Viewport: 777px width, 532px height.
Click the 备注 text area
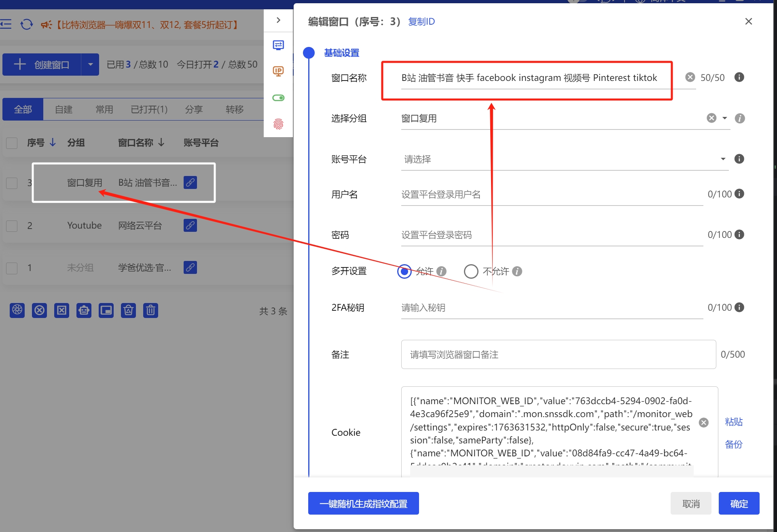558,354
